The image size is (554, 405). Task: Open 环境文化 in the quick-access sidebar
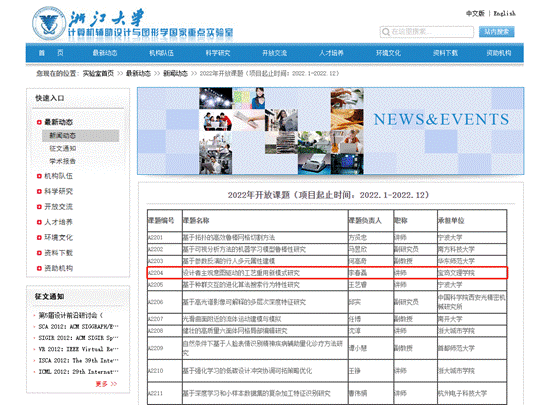pyautogui.click(x=58, y=237)
